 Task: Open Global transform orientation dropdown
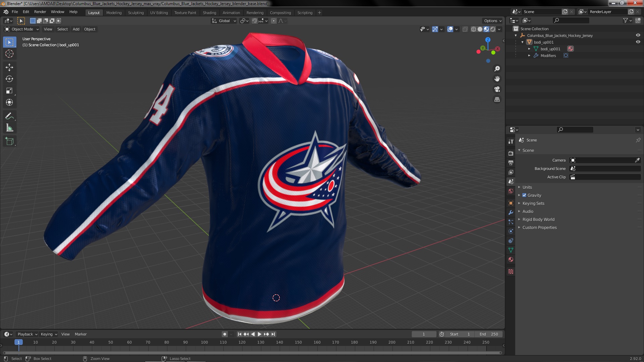[224, 21]
